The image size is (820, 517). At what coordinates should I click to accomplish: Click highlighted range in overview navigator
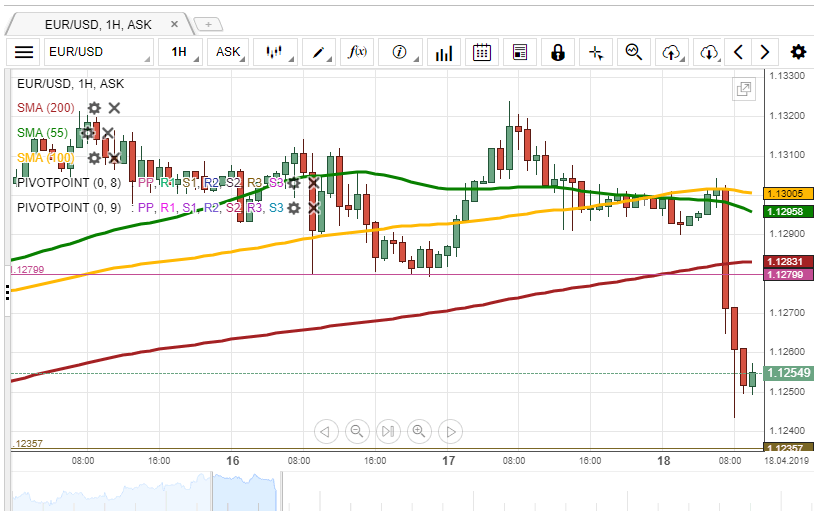coord(245,493)
